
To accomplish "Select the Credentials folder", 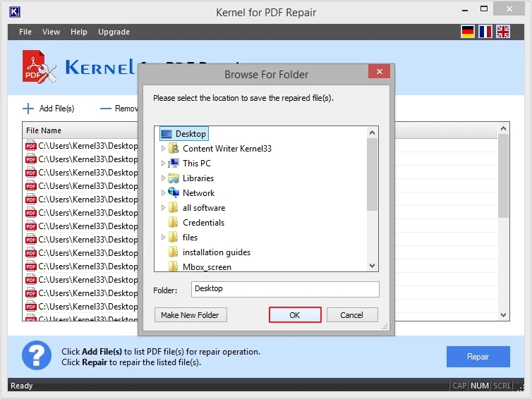I will (204, 222).
